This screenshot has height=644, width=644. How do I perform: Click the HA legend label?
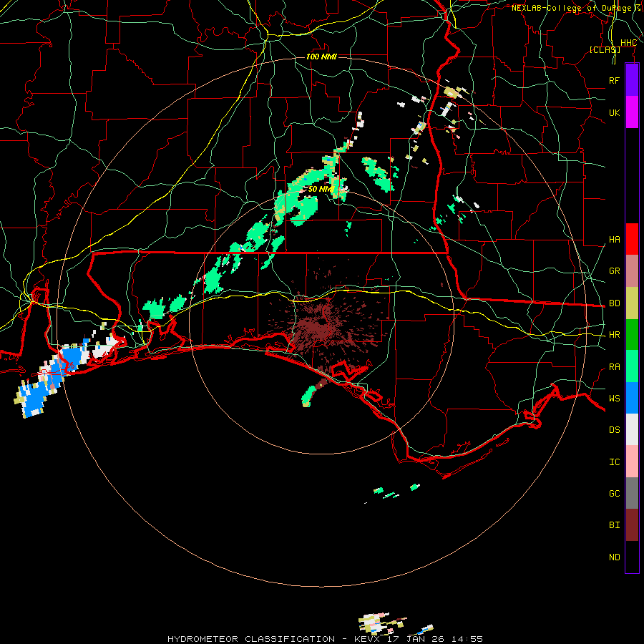pos(614,240)
